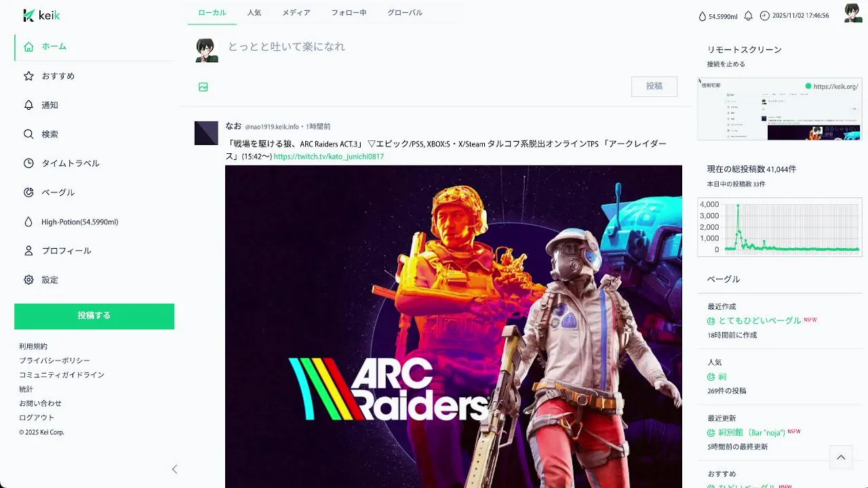The width and height of the screenshot is (868, 488).
Task: Select the メディア timeline tab
Action: pyautogui.click(x=296, y=13)
